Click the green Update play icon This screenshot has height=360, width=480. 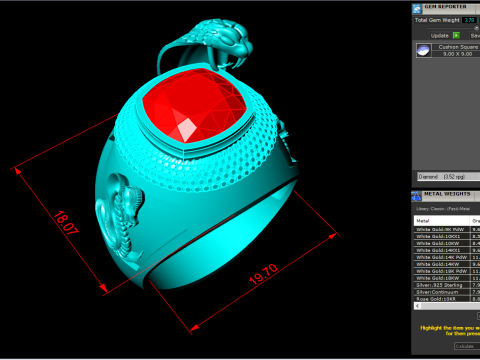coord(456,35)
